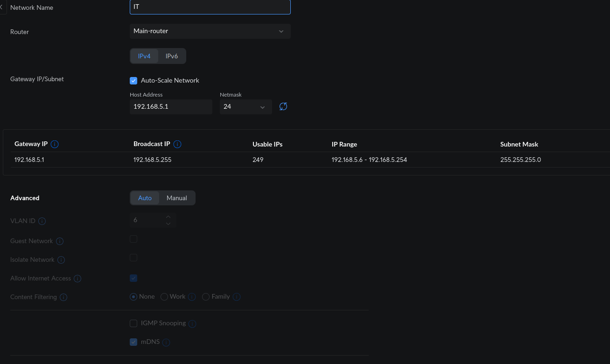This screenshot has width=610, height=364.
Task: Open the Broadcast IP info icon
Action: click(177, 144)
